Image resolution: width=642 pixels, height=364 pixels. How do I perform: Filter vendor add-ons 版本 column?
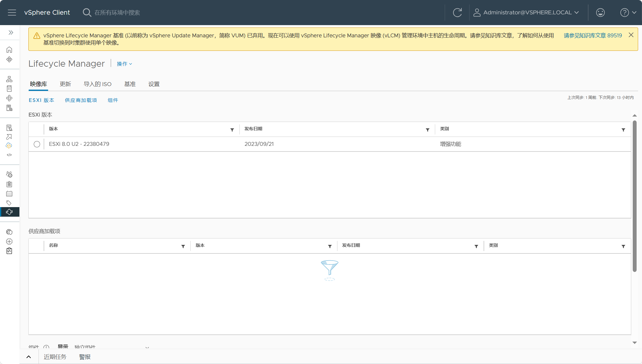click(330, 246)
